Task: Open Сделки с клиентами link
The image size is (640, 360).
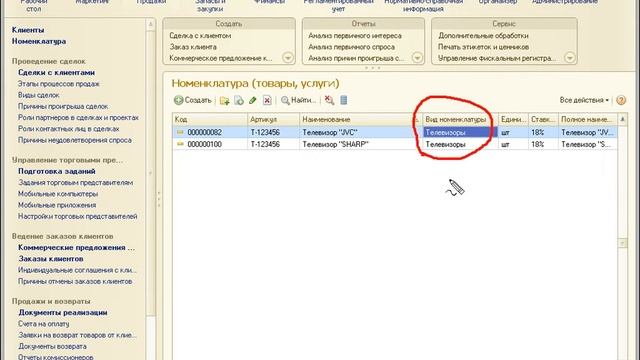Action: coord(56,72)
